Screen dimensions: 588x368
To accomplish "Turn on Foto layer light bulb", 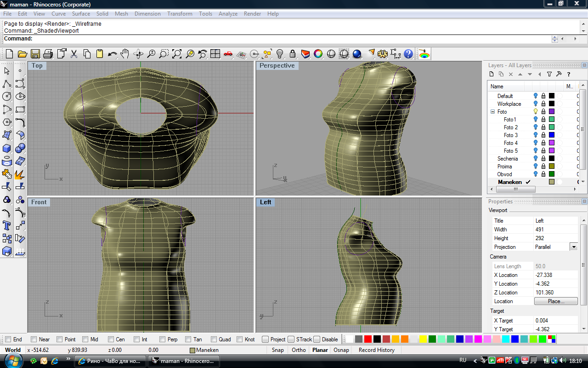I will point(536,112).
